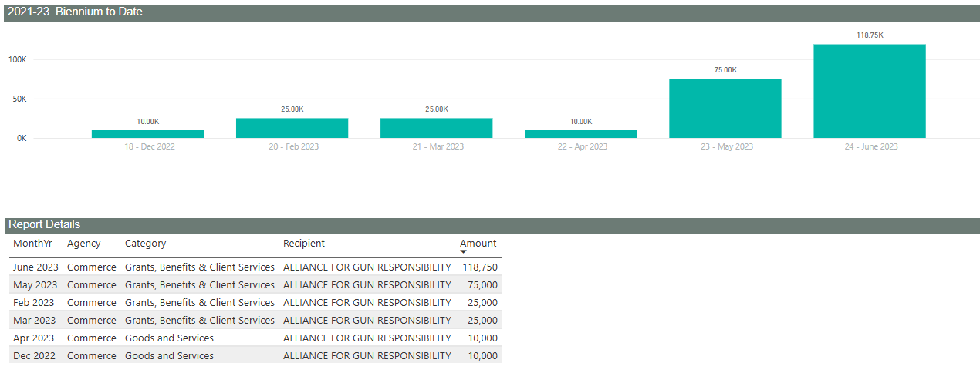Click the 2021-23 Biennium to Date title
Image resolution: width=980 pixels, height=370 pixels.
click(75, 12)
